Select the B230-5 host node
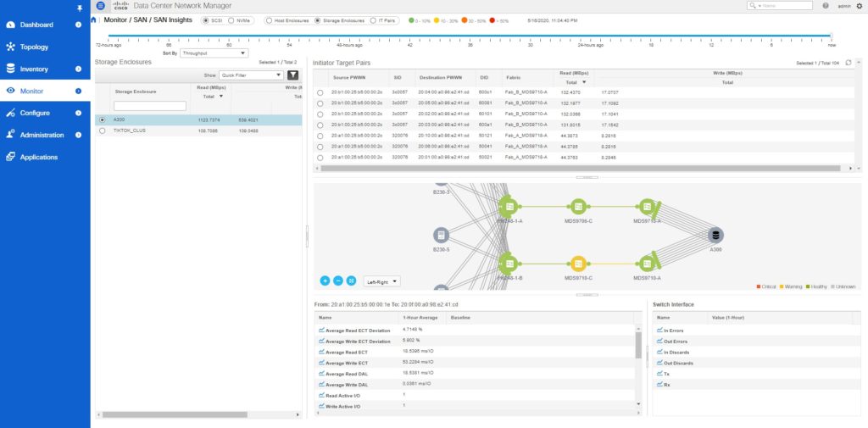This screenshot has height=428, width=868. click(441, 236)
